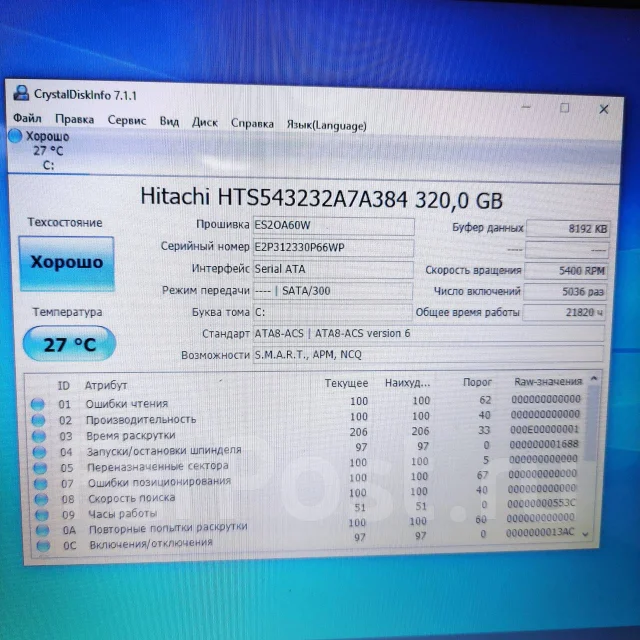Select the Скорость поиска row text

[132, 498]
